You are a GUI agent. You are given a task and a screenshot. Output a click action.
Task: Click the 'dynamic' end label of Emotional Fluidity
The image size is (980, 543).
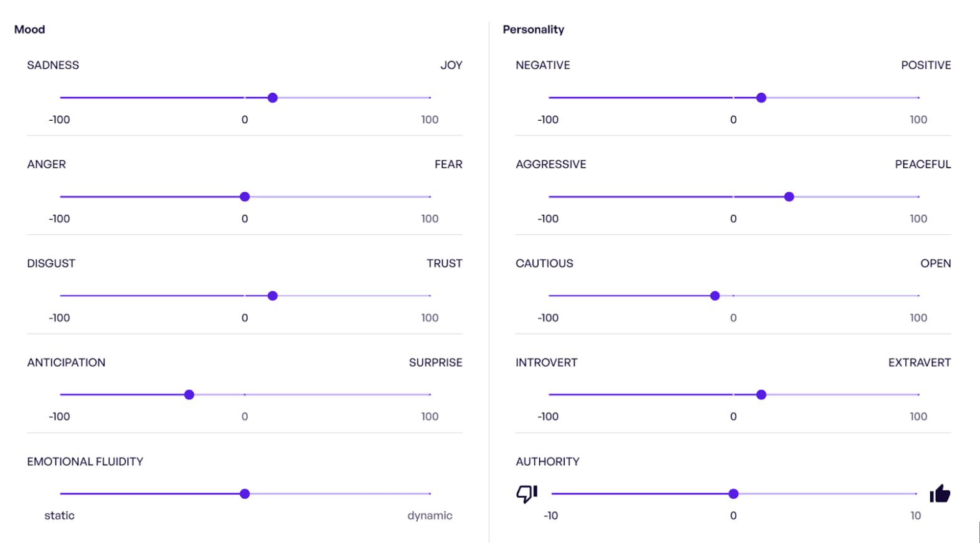click(x=430, y=516)
